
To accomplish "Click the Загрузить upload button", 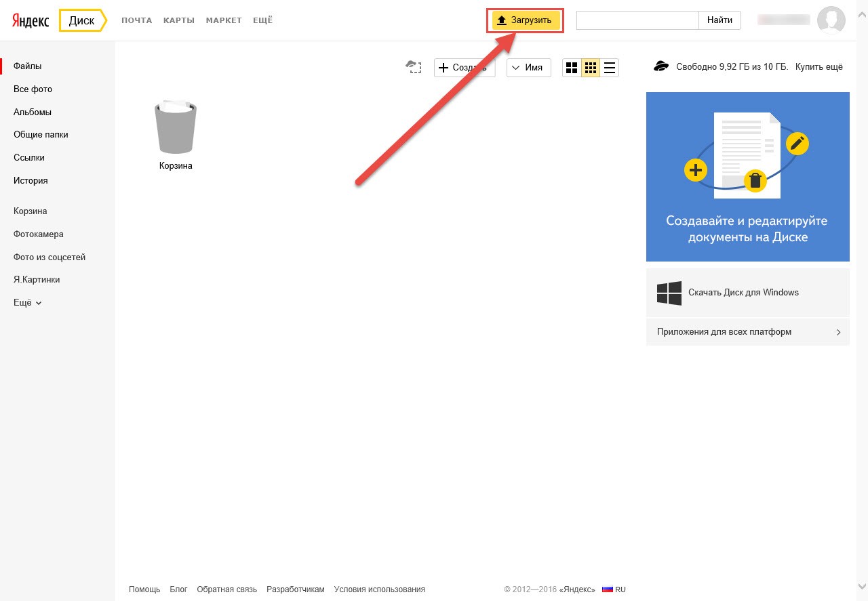I will click(526, 20).
